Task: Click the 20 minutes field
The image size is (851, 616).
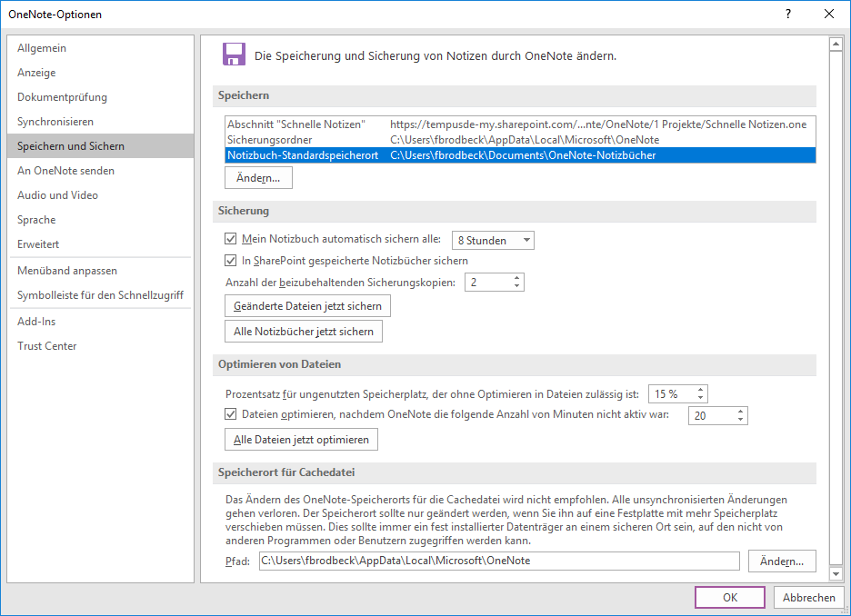Action: pyautogui.click(x=712, y=416)
